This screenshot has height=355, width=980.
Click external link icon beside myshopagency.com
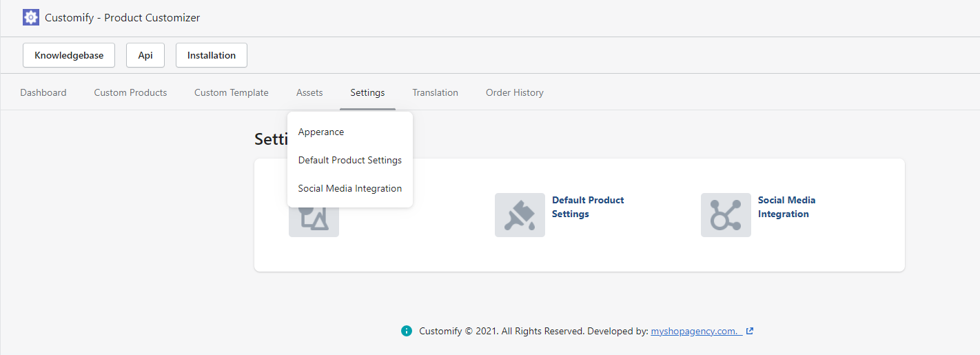[x=750, y=331]
